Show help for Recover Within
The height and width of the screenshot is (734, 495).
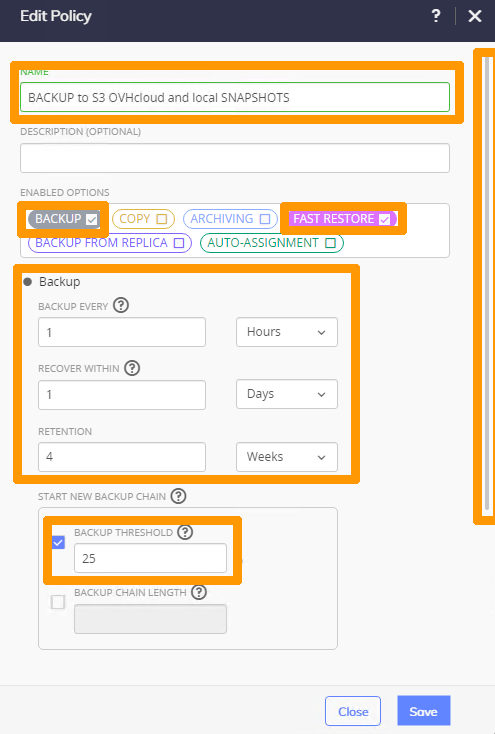132,368
